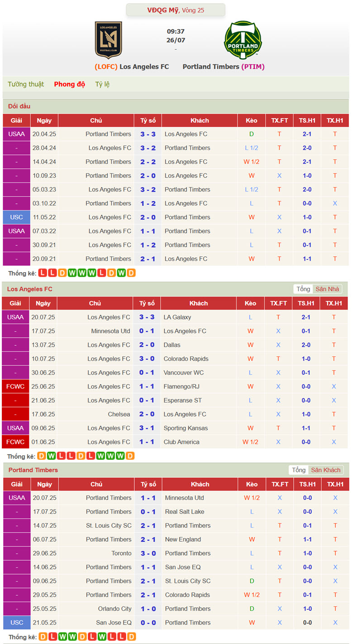Click the Dallas team name
This screenshot has width=362, height=644.
point(172,345)
